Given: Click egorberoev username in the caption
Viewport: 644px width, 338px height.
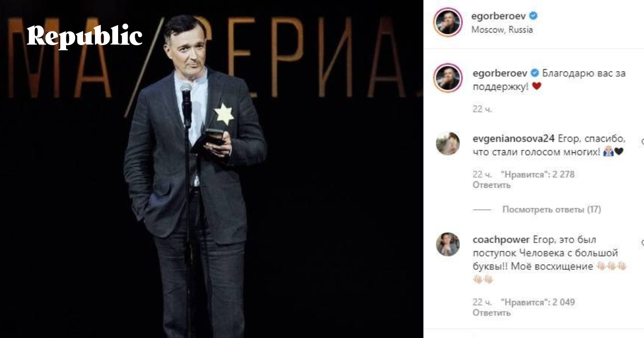Looking at the screenshot, I should click(499, 73).
